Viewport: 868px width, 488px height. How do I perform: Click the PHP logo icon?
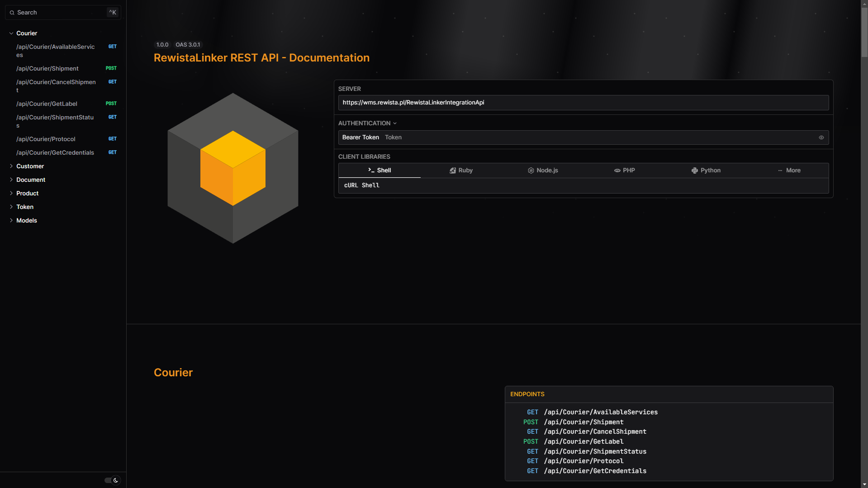pyautogui.click(x=617, y=171)
